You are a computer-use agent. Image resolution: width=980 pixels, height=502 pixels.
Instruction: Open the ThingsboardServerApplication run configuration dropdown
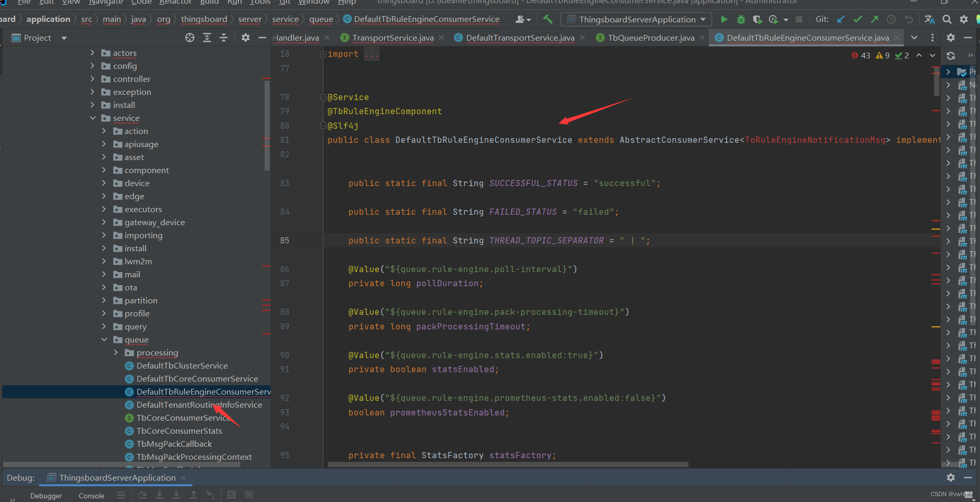coord(636,19)
